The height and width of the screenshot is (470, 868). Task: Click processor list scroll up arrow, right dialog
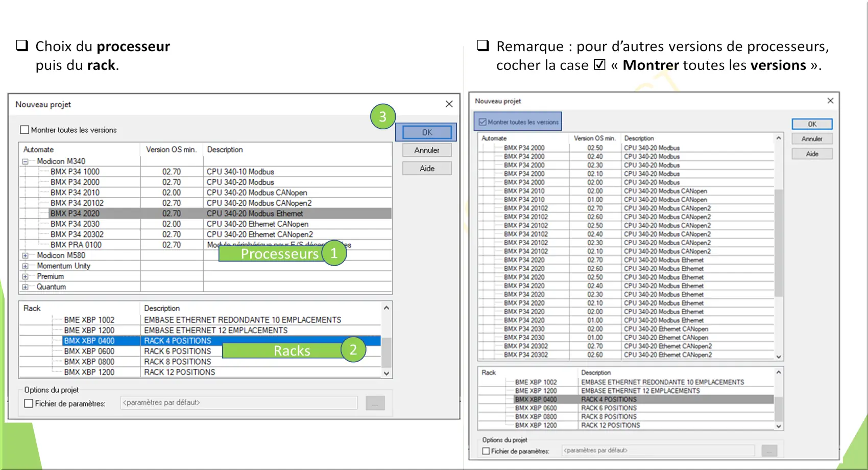(779, 138)
